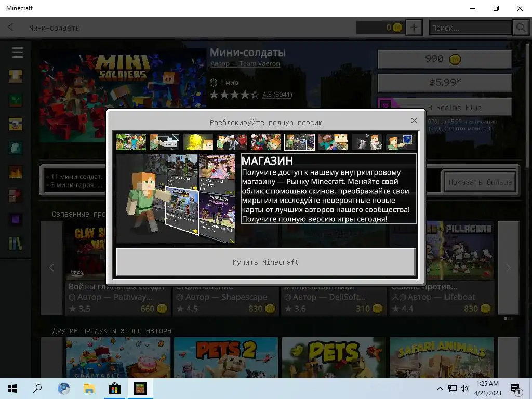Open the Pets product tile
The width and height of the screenshot is (532, 399).
coord(334,357)
